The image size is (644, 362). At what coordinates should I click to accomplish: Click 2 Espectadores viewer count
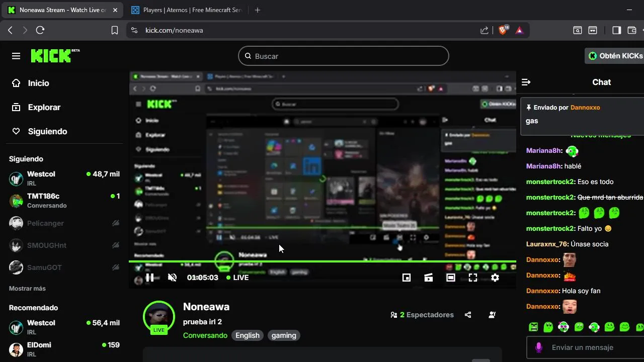422,315
